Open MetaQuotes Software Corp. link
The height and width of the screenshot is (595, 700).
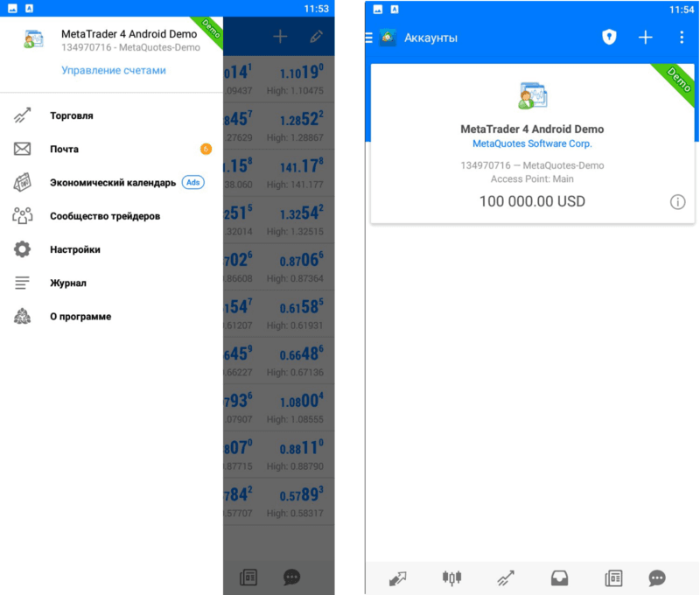[x=532, y=143]
